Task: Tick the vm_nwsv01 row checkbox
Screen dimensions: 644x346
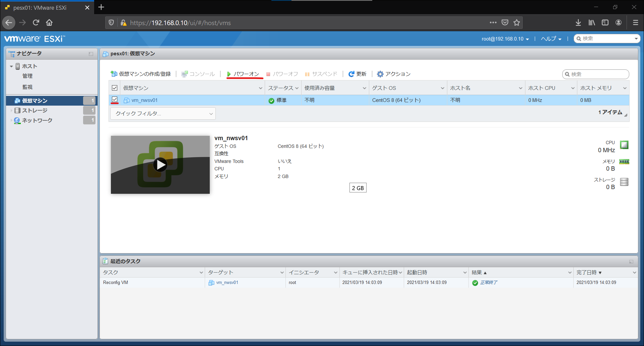Action: (x=115, y=100)
